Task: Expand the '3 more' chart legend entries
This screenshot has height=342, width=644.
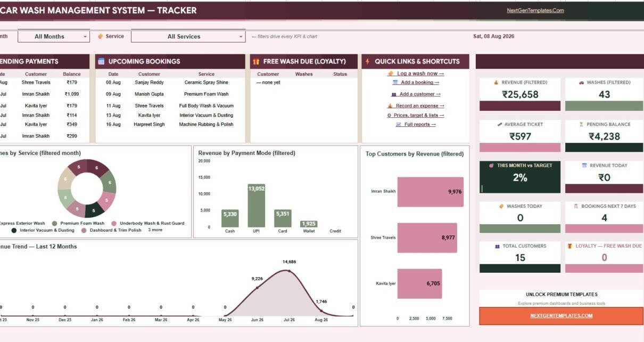Action: pos(155,230)
